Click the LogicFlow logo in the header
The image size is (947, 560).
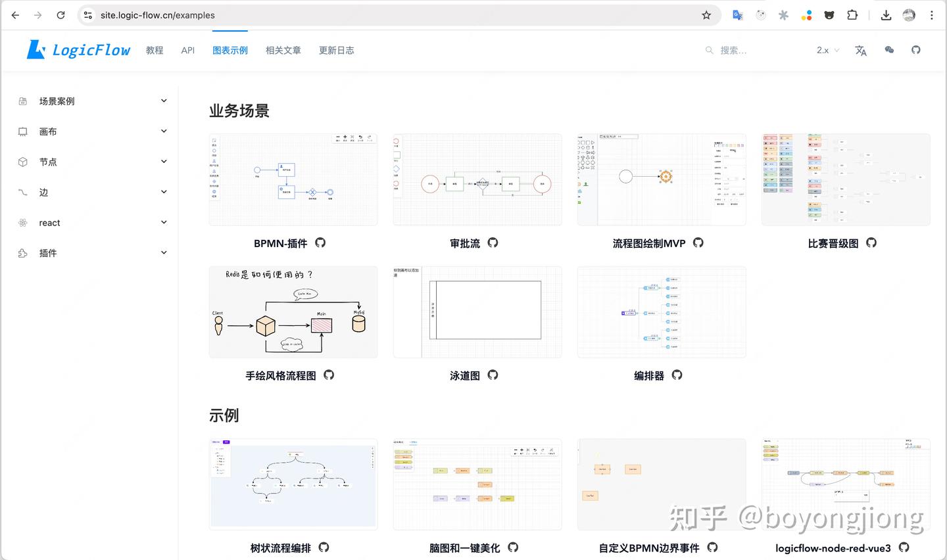click(x=78, y=49)
